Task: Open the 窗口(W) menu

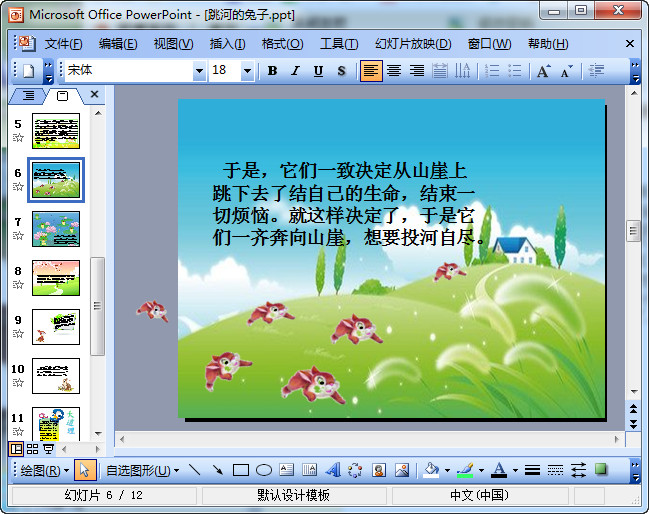Action: [489, 43]
